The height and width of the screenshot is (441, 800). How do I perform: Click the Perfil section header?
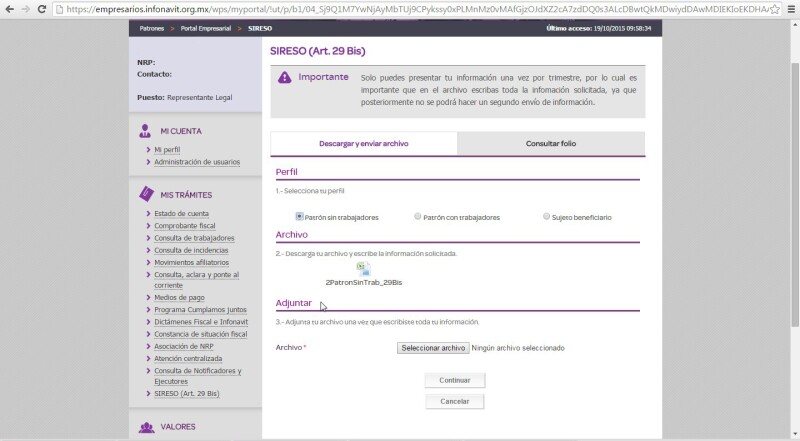pos(286,172)
